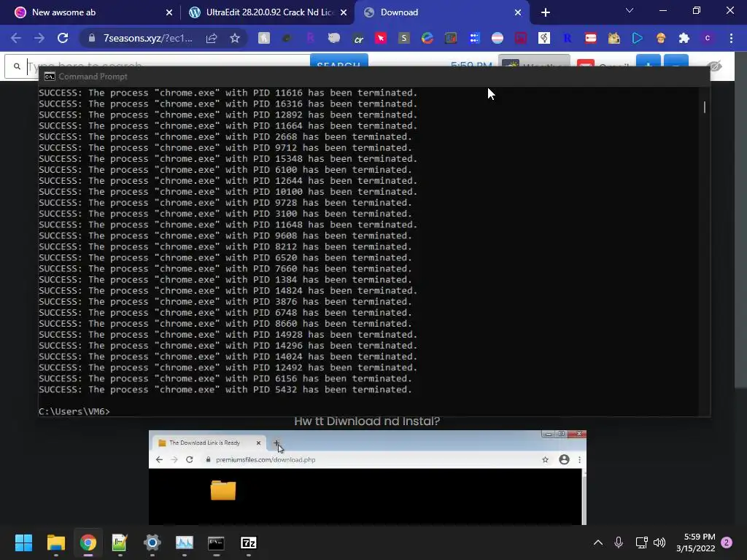The height and width of the screenshot is (560, 747).
Task: Click the tutorial screenshot thumbnail image
Action: click(368, 478)
